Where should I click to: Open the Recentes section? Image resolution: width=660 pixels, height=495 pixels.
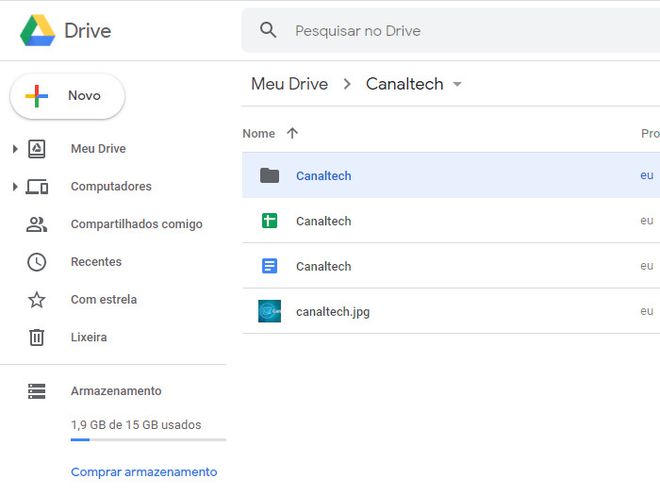[x=96, y=262]
